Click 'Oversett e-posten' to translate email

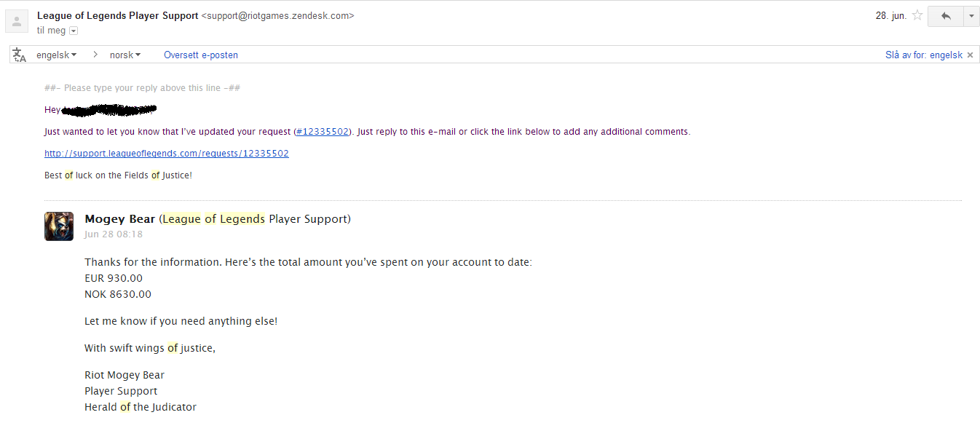pos(201,55)
